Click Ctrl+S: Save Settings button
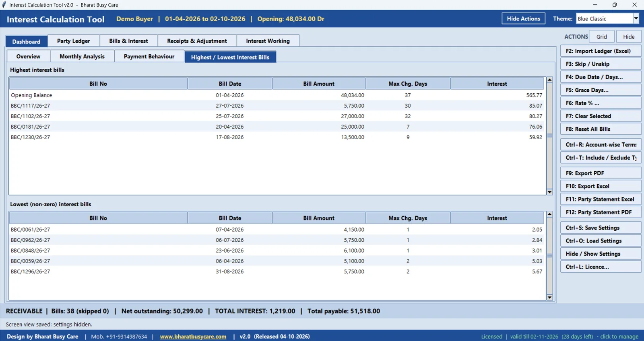 (601, 228)
